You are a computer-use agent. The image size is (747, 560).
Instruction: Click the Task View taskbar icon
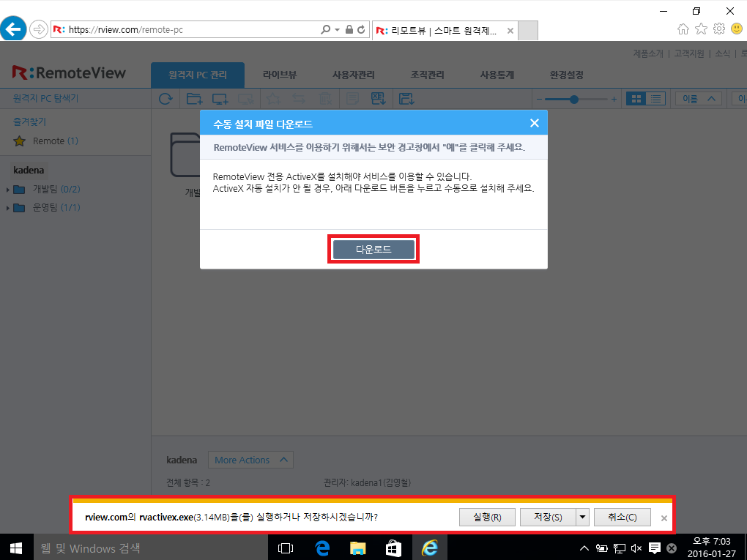pos(286,548)
